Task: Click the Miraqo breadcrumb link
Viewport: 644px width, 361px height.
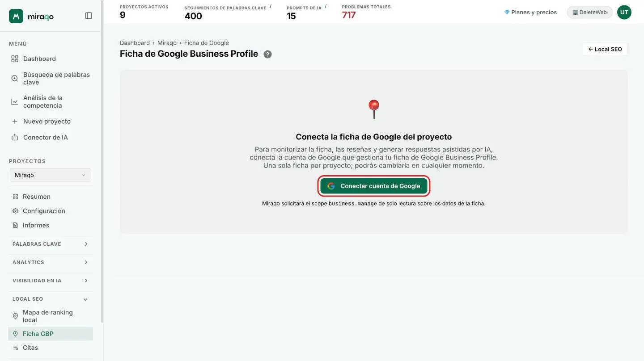Action: 167,43
